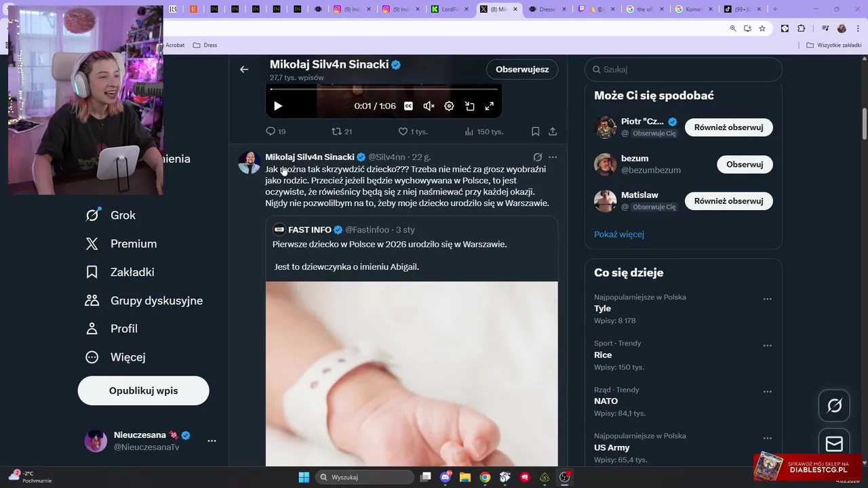The width and height of the screenshot is (868, 488).
Task: Bookmark the tweet
Action: click(x=535, y=131)
